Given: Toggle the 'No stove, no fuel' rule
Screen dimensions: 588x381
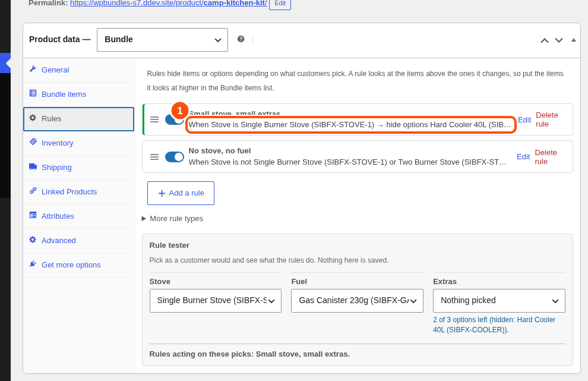Looking at the screenshot, I should tap(175, 157).
